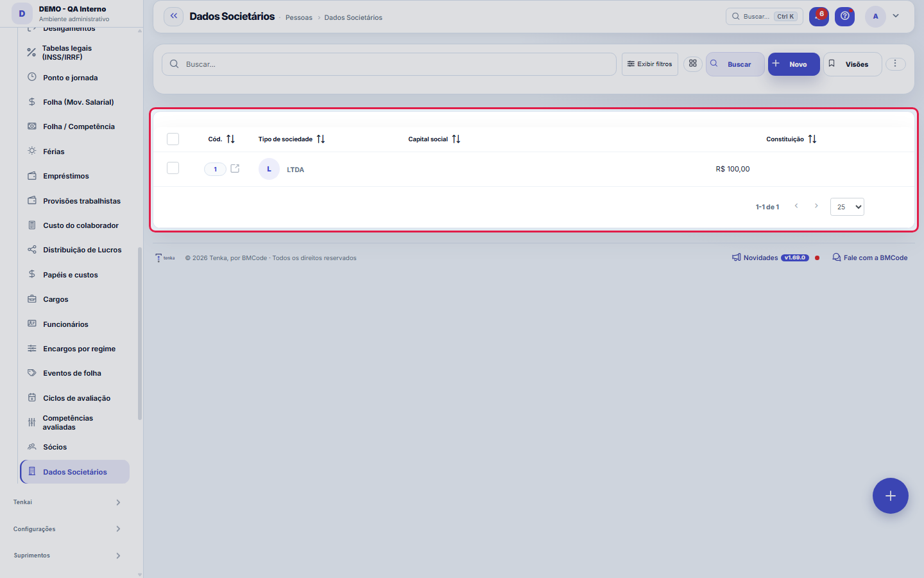Switch to grid view icon
The image size is (924, 578).
pos(693,64)
